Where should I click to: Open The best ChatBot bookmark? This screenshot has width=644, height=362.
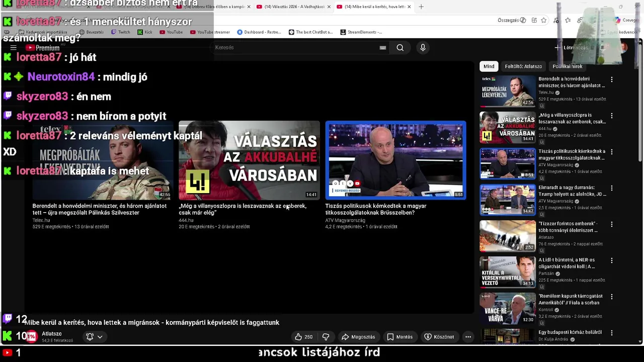point(310,32)
